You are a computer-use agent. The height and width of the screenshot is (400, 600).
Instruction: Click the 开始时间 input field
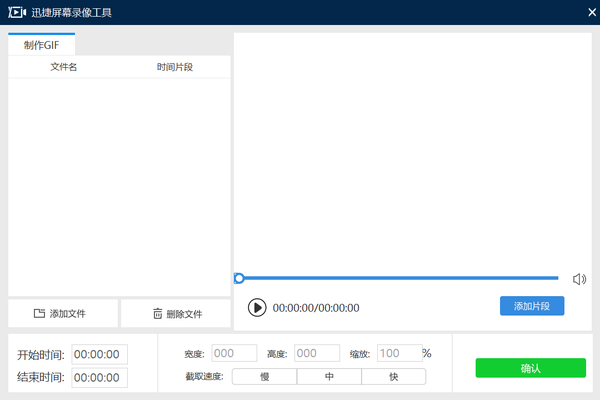click(x=99, y=354)
